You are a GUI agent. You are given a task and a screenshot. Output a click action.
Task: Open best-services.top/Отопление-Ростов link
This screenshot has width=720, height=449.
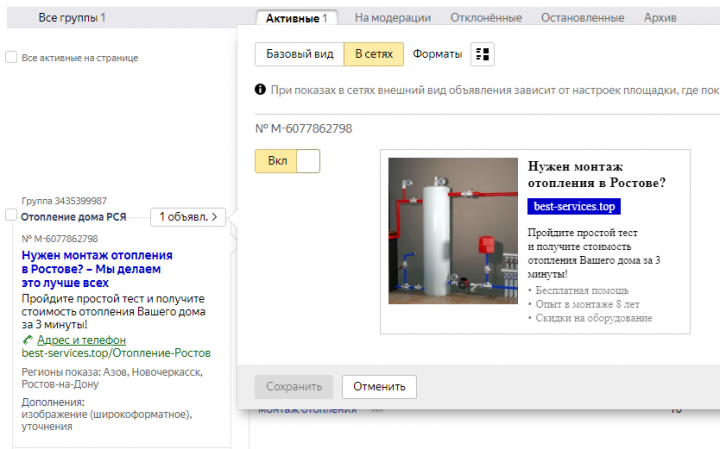pos(116,353)
